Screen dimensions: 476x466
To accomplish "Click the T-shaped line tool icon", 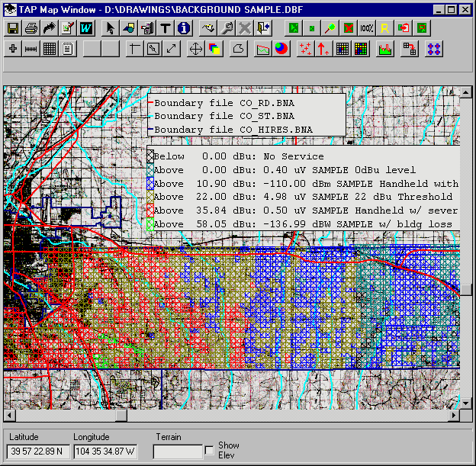I will [135, 49].
